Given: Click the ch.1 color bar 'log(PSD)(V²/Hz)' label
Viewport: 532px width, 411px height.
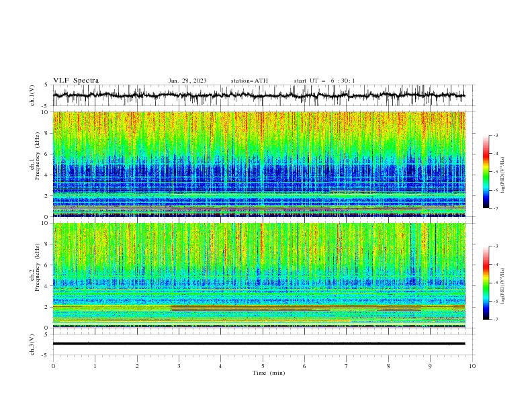Looking at the screenshot, I should [x=503, y=175].
